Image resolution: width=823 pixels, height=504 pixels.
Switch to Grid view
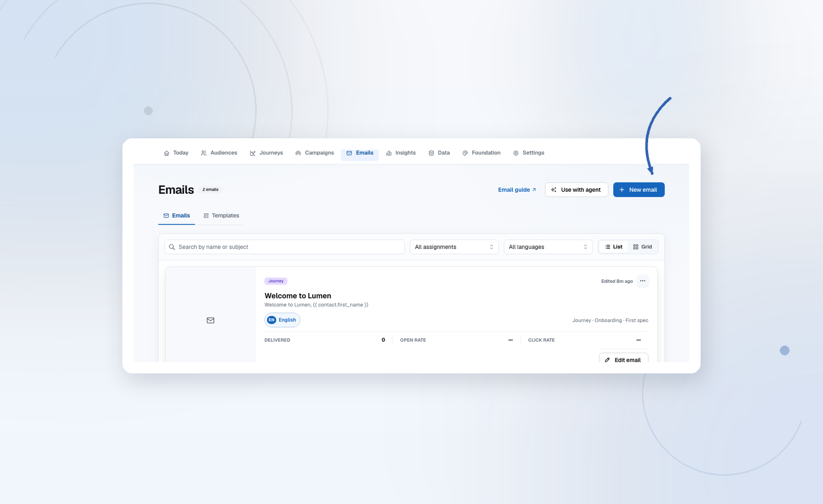pos(642,247)
